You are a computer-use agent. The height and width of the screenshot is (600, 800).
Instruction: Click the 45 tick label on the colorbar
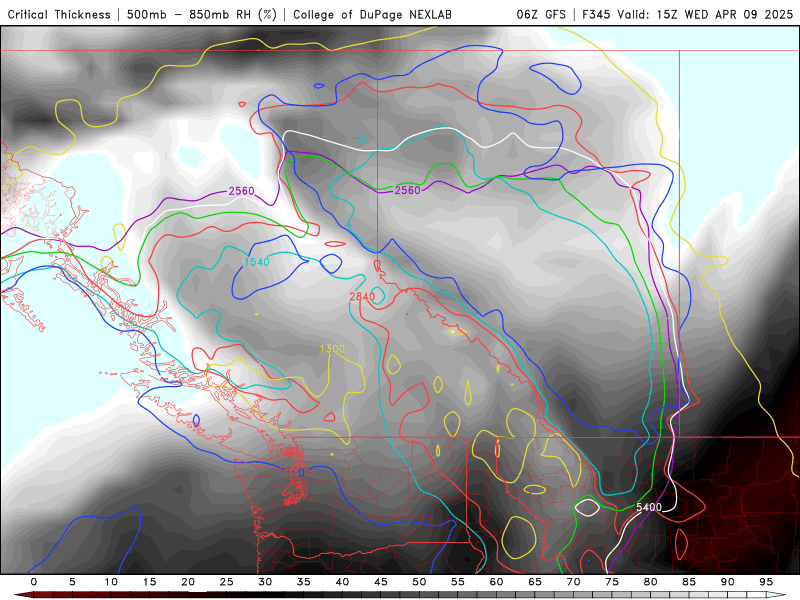coord(381,582)
